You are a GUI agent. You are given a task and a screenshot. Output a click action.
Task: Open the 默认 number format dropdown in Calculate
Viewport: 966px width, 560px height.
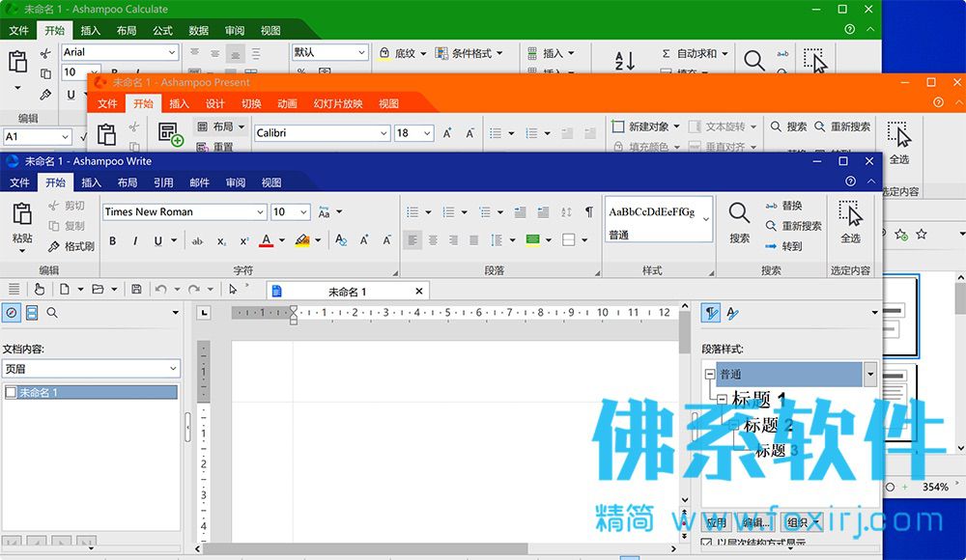coord(361,52)
